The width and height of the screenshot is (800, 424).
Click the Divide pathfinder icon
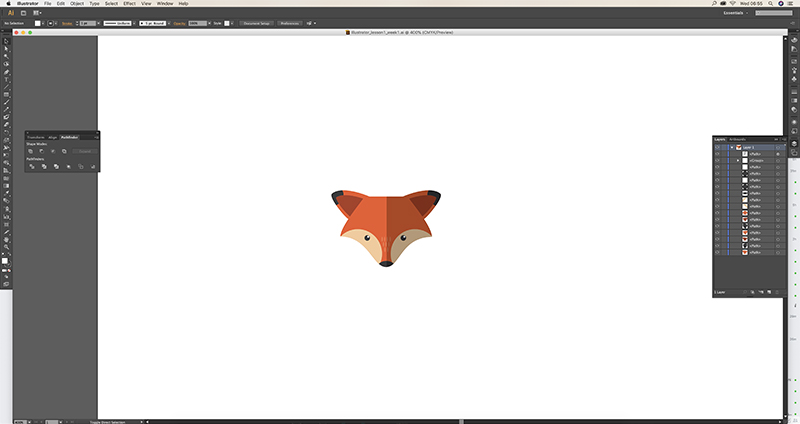[31, 166]
